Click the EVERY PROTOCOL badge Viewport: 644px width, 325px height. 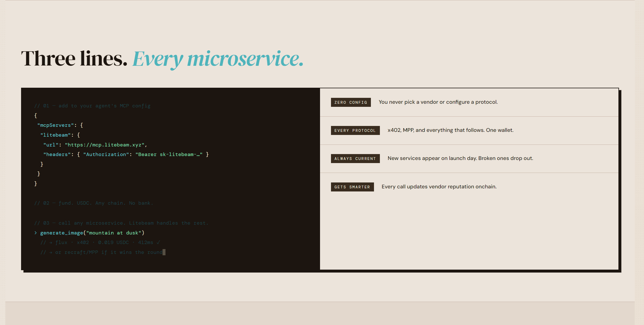tap(355, 130)
